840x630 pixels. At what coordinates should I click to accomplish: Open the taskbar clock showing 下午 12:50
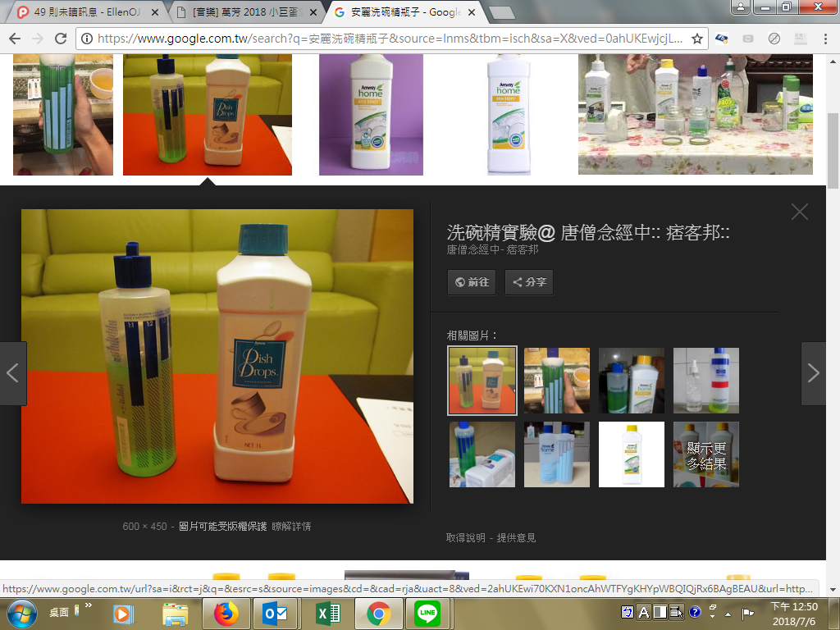794,614
